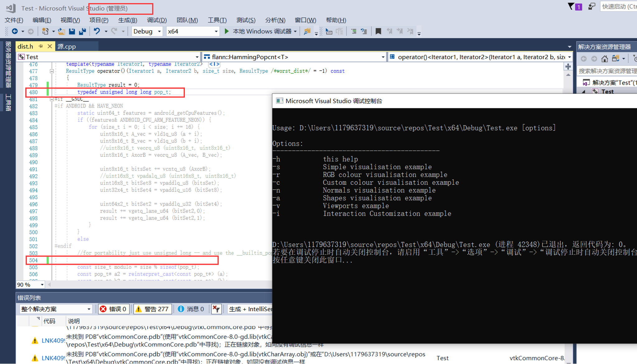Click the Open File folder icon
Viewport: 637px width, 364px height.
(61, 31)
